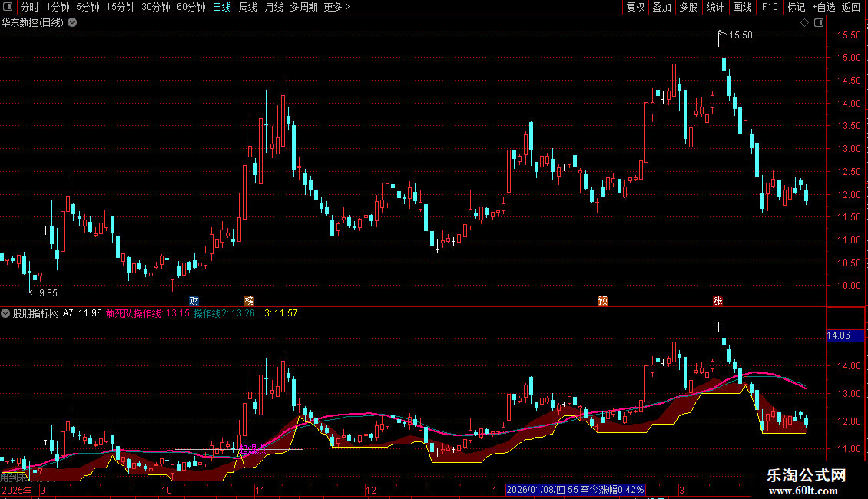This screenshot has width=868, height=499.
Task: Click month 3 on time axis
Action: [682, 490]
